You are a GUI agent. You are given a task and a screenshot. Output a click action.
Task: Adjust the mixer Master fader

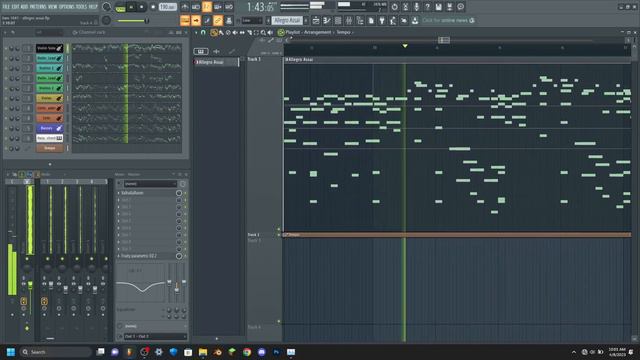(x=30, y=285)
